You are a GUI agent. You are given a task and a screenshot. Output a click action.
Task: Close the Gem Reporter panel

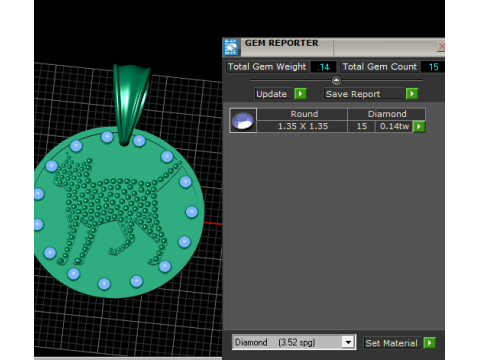(441, 46)
